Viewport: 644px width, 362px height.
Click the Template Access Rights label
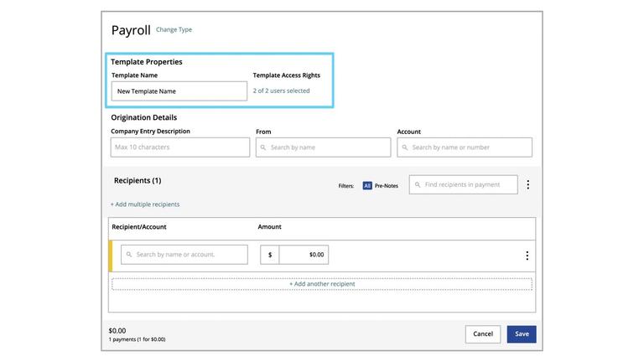(x=286, y=75)
